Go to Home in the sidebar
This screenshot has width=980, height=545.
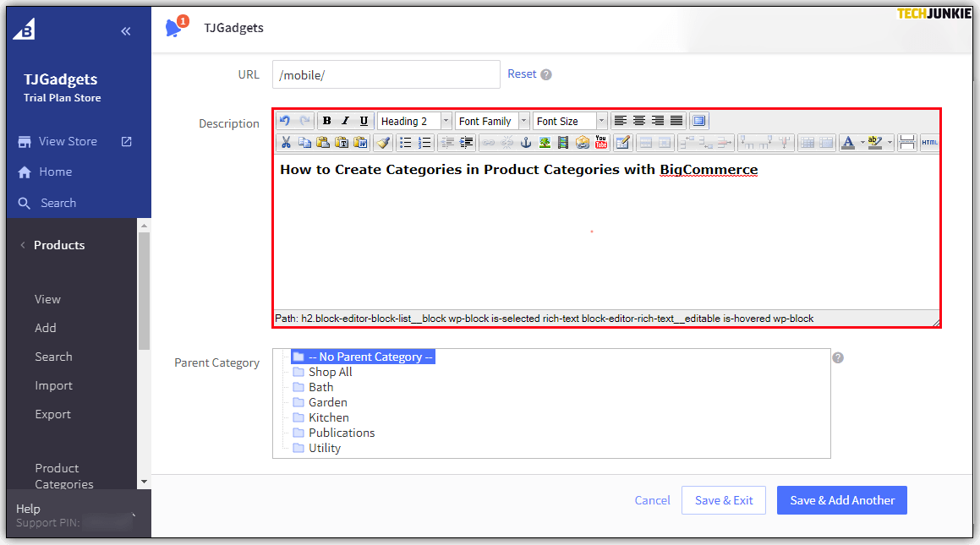(55, 172)
